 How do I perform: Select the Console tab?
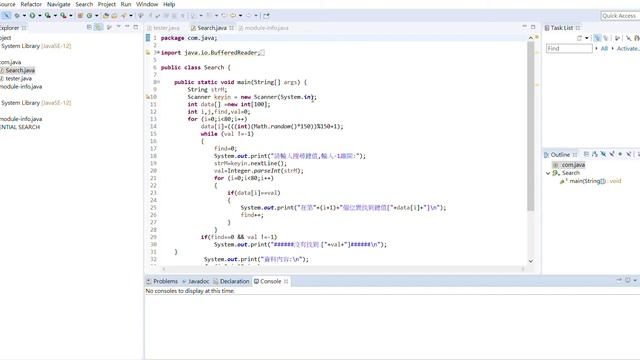[x=271, y=281]
